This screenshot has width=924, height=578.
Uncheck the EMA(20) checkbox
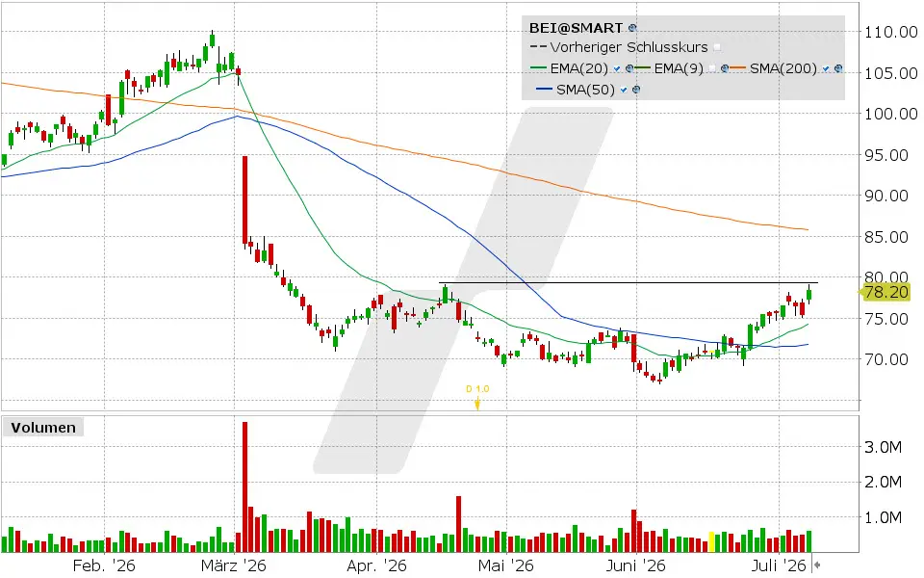pos(617,68)
